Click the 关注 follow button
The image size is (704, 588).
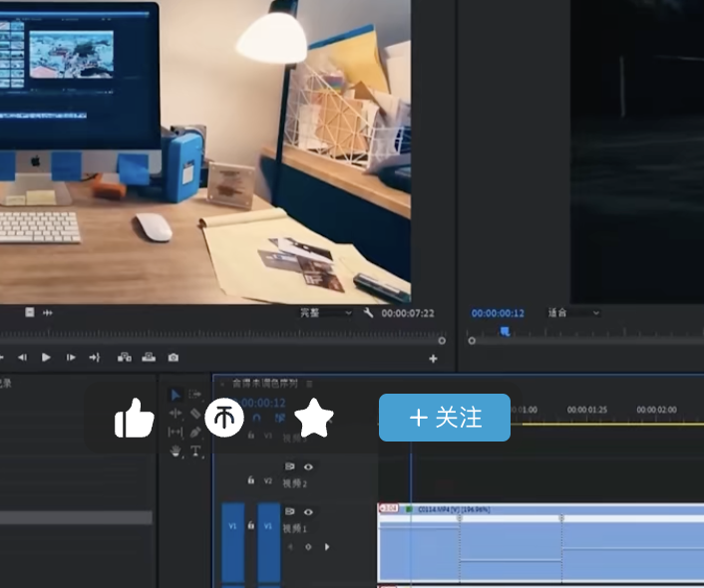tap(445, 418)
